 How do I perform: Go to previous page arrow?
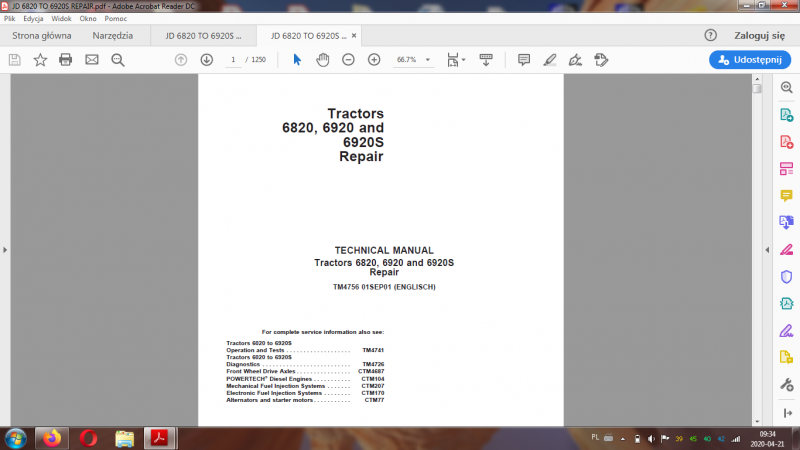(181, 60)
